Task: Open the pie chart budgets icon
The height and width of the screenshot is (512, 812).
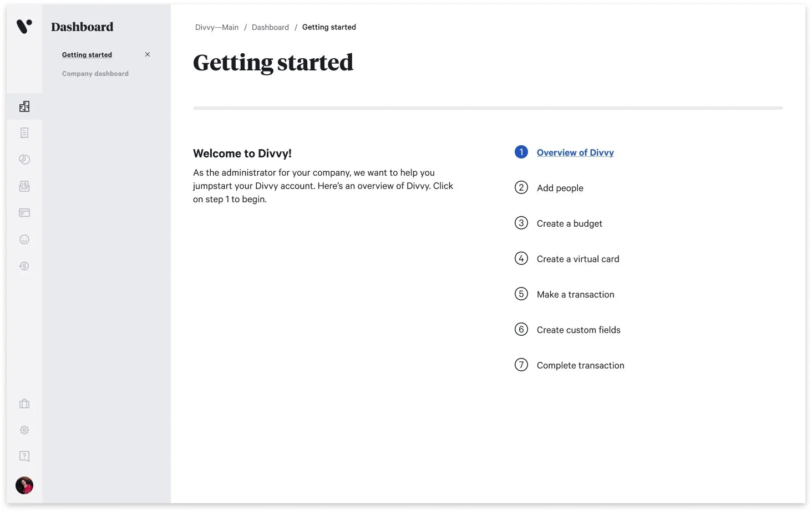Action: (x=24, y=160)
